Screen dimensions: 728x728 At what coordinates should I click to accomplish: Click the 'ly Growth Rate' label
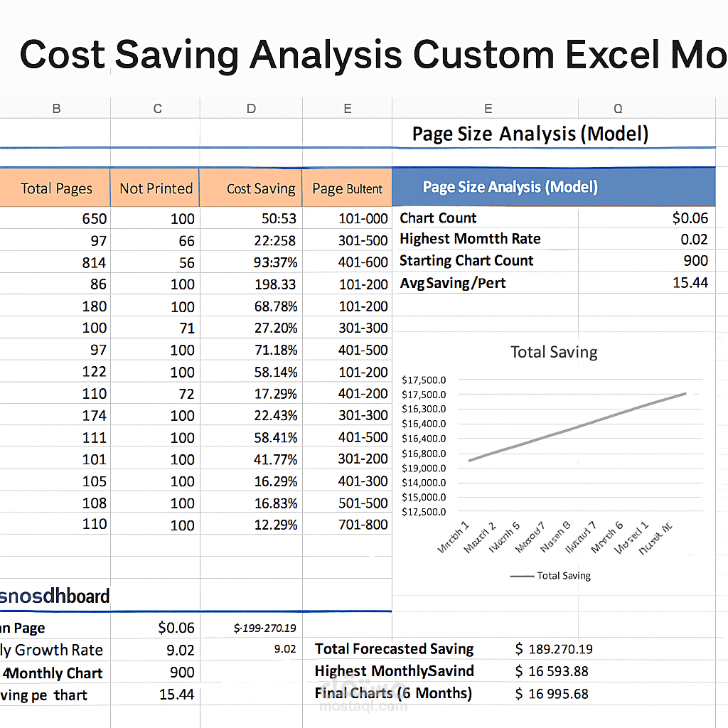tap(51, 650)
